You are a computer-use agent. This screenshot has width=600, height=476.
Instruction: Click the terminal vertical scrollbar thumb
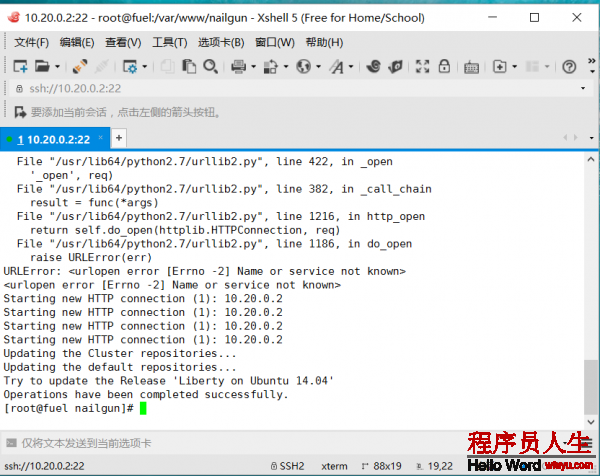pos(591,387)
